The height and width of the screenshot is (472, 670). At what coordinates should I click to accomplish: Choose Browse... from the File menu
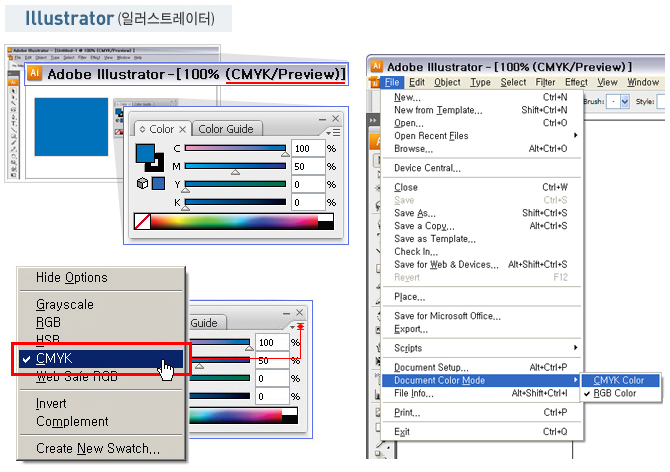tap(481, 149)
